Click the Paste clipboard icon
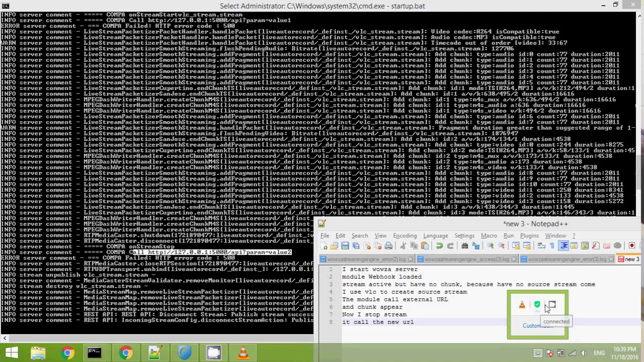The image size is (644, 362). point(425,246)
